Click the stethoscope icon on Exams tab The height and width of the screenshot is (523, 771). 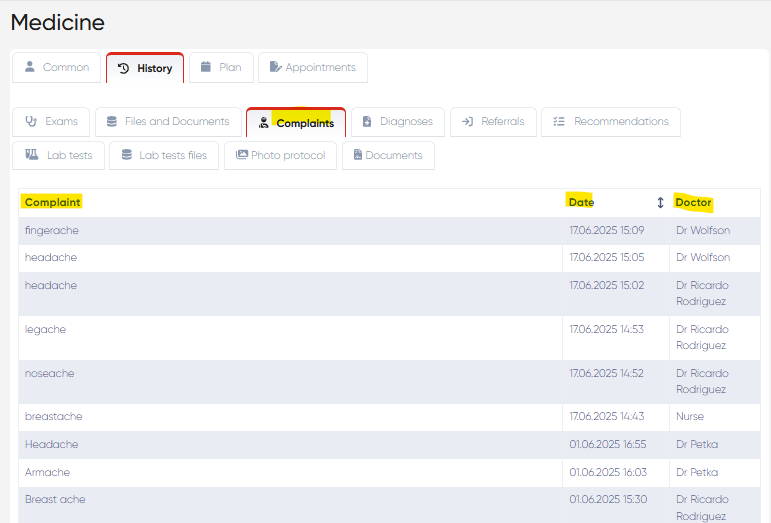pos(32,122)
